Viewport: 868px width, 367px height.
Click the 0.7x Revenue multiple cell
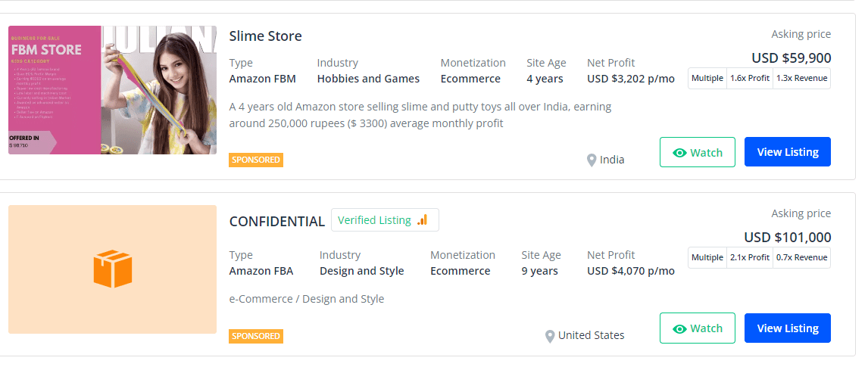click(x=801, y=258)
